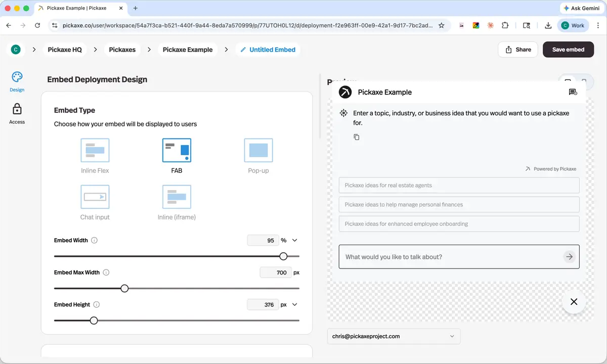Adjust the Embed Width slider handle
Viewport: 607px width, 364px height.
(x=283, y=256)
